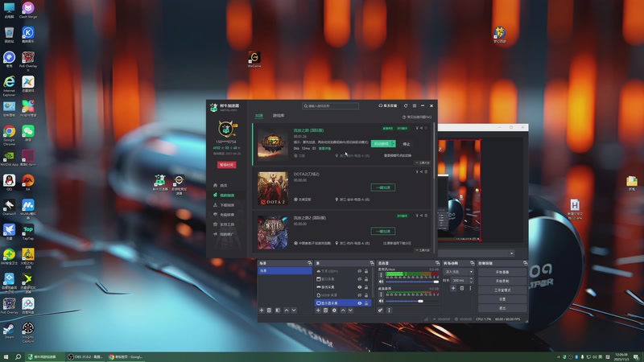This screenshot has height=362, width=644.
Task: Click the user avatar in accelerator sidebar
Action: (226, 129)
